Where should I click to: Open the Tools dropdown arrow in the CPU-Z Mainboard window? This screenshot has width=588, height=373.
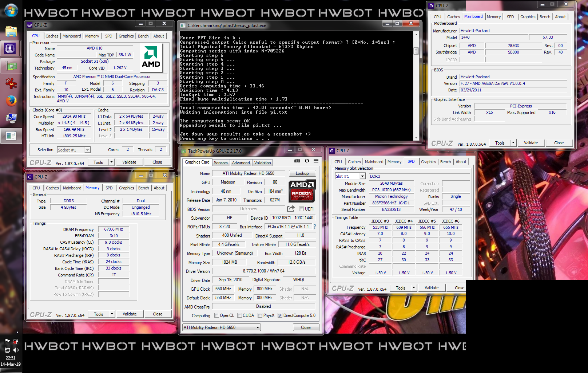tap(513, 142)
